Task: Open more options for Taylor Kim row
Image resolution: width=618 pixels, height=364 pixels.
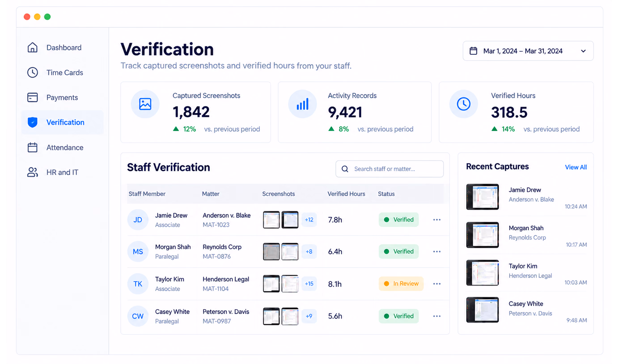Action: tap(437, 284)
